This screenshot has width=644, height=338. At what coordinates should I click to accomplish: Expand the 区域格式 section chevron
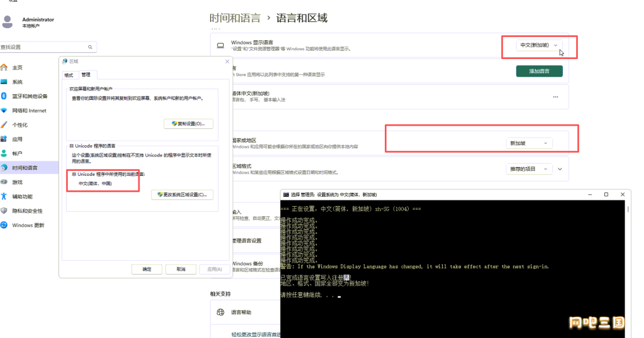click(x=560, y=169)
